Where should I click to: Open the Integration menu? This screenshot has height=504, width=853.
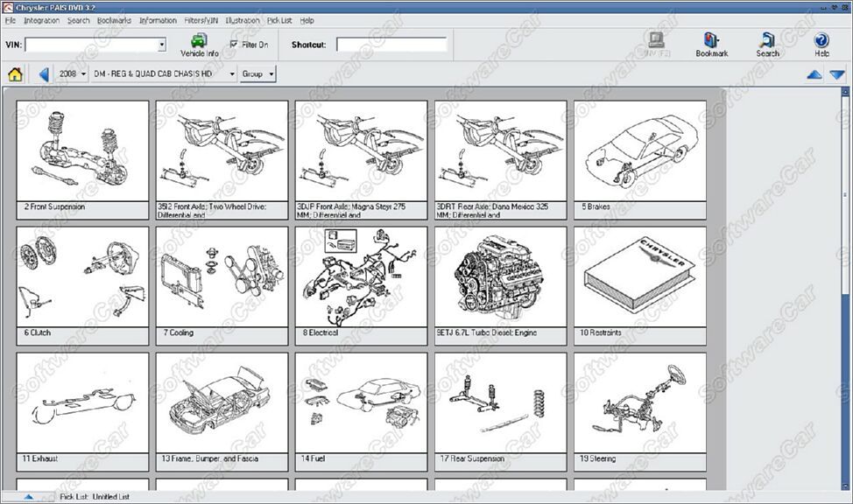coord(42,20)
